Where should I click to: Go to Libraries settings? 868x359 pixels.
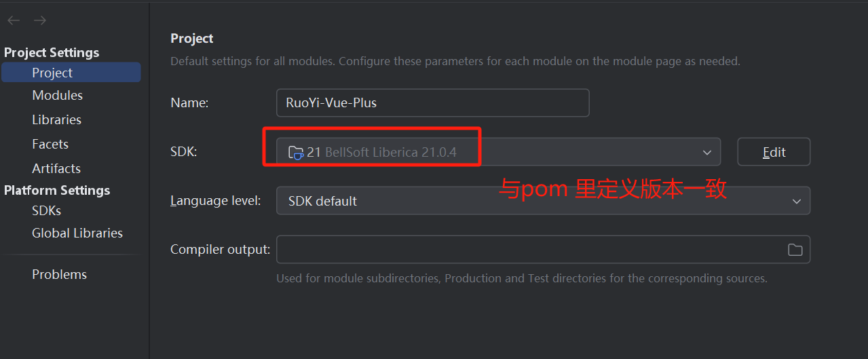[x=56, y=119]
